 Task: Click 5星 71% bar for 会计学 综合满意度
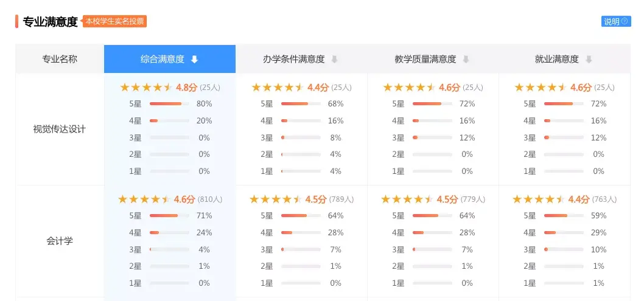coord(169,216)
